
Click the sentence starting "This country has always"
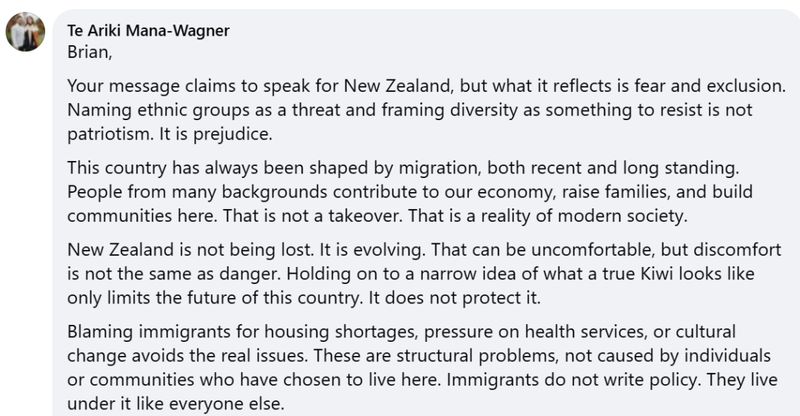point(403,168)
